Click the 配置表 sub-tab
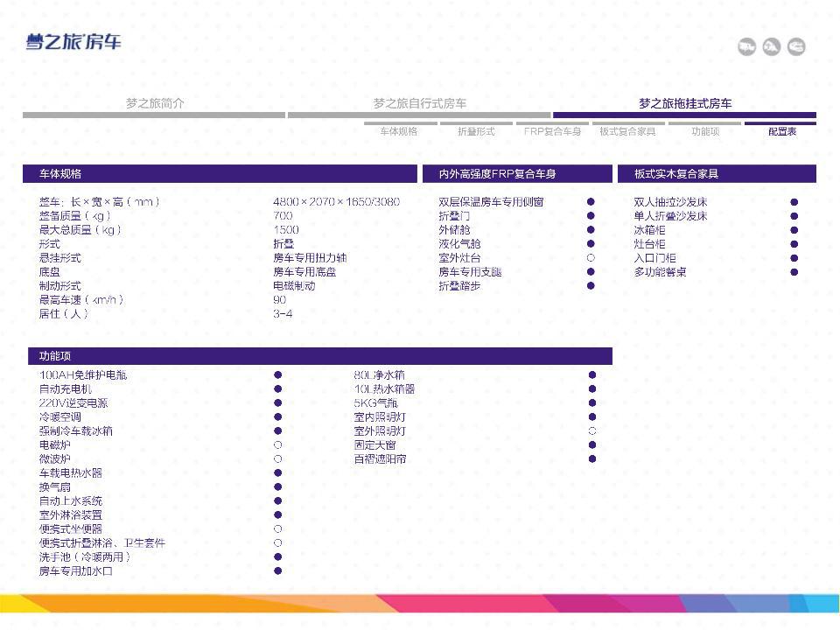840x630 pixels. [781, 131]
